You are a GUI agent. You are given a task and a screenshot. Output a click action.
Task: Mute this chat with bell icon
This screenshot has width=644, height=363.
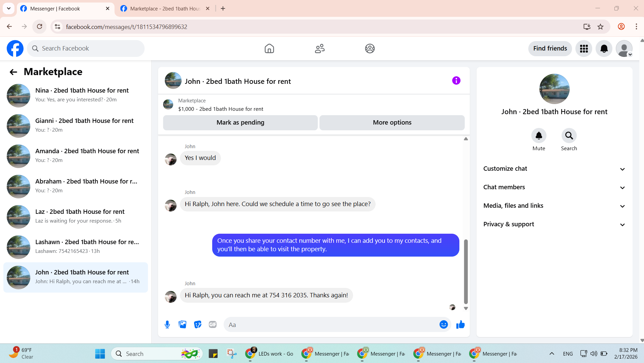tap(539, 136)
